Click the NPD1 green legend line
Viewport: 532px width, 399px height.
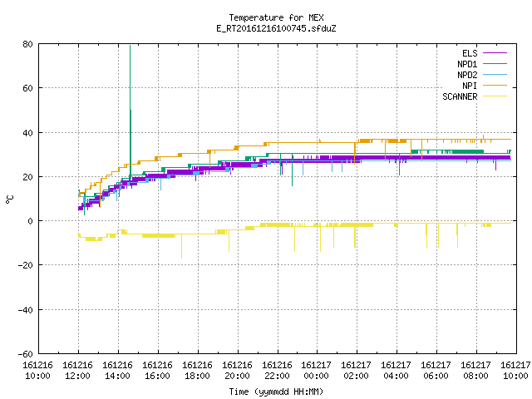click(495, 64)
